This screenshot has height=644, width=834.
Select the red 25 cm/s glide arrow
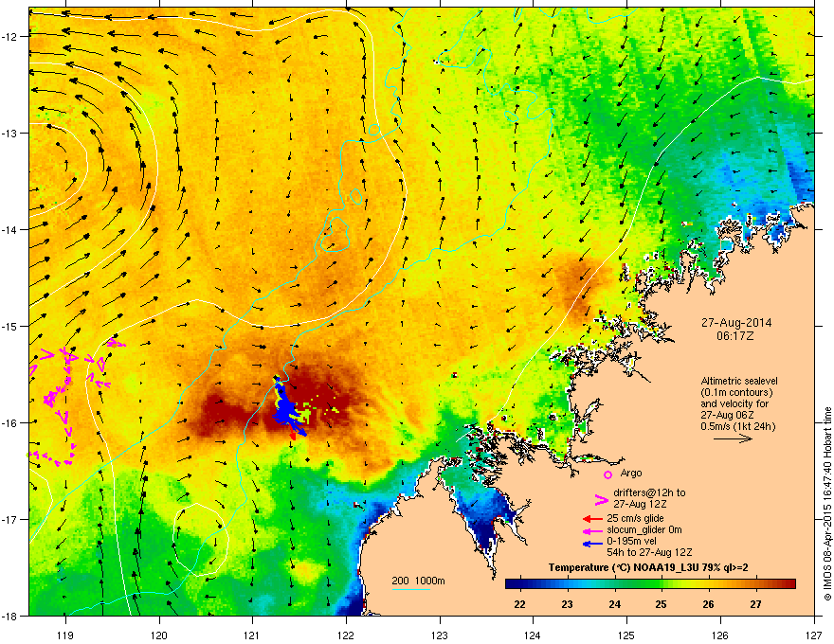(x=592, y=519)
